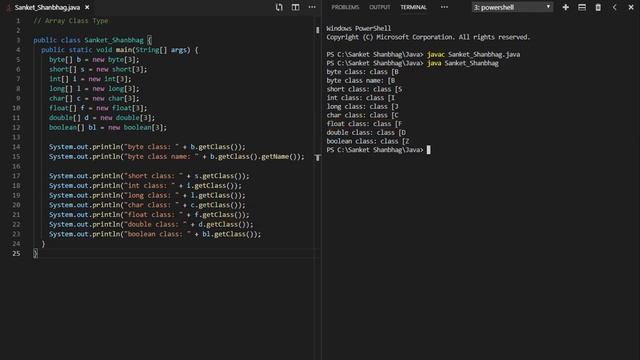The width and height of the screenshot is (640, 360).
Task: Click the 'double[] d' declaration line
Action: pos(102,118)
